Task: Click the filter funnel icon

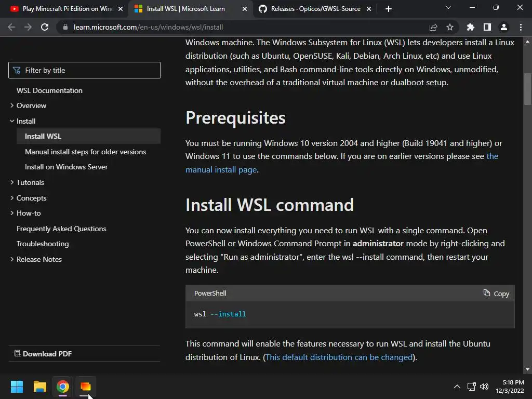Action: [17, 70]
